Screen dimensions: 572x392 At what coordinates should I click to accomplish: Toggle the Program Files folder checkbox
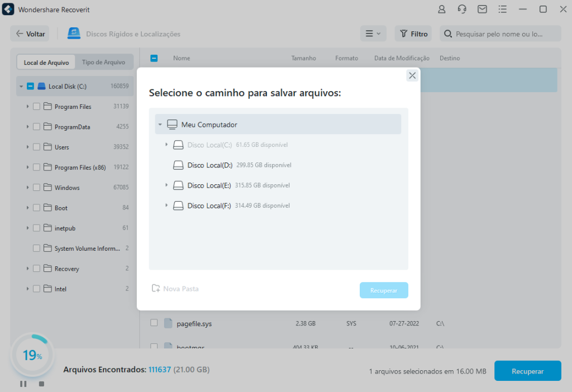click(x=36, y=107)
